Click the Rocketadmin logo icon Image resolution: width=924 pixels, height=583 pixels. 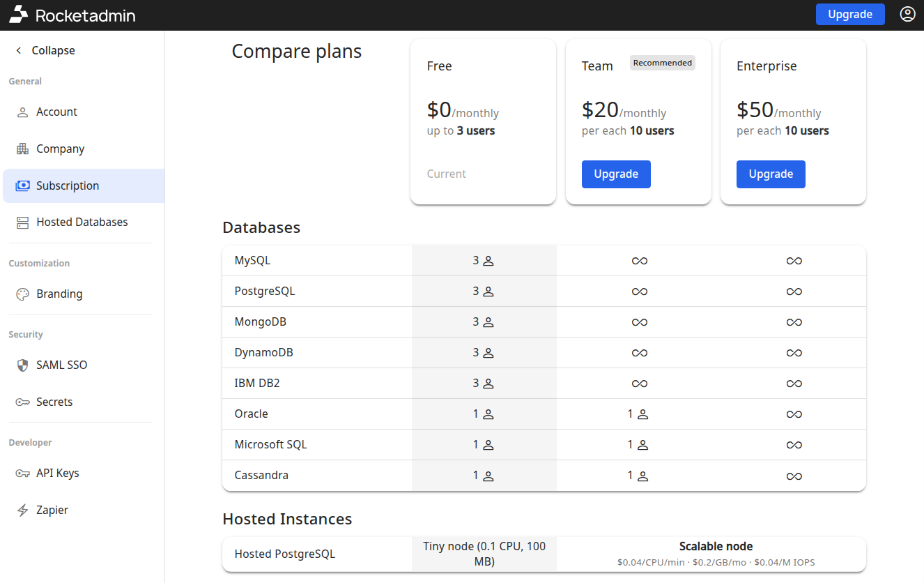point(19,15)
